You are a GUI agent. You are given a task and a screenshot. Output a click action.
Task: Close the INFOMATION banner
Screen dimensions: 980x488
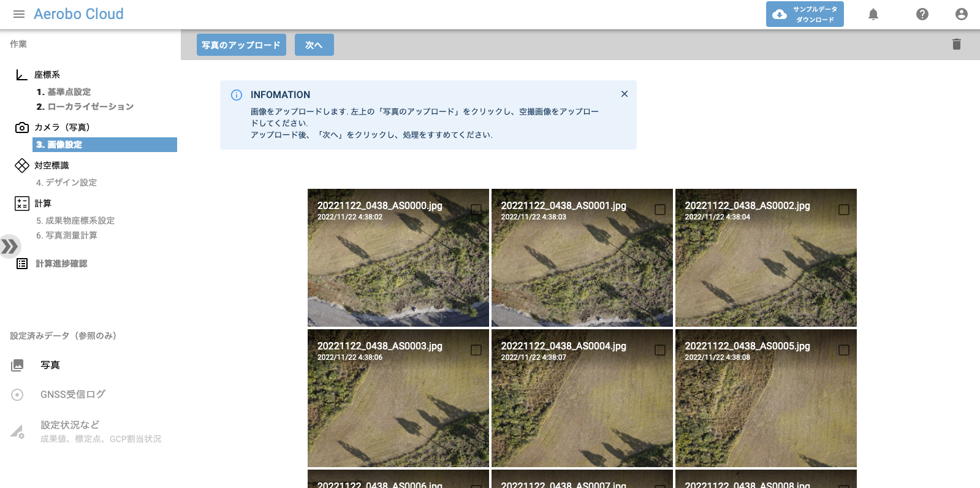[625, 94]
